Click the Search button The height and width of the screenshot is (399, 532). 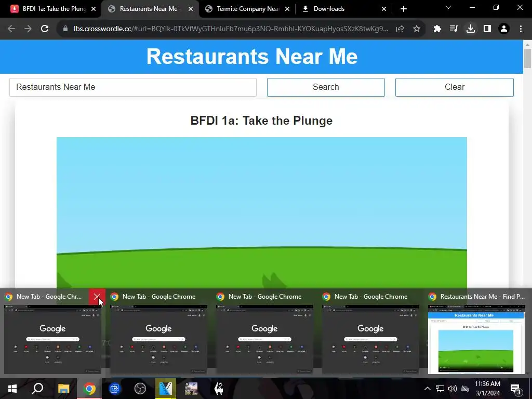click(x=326, y=87)
